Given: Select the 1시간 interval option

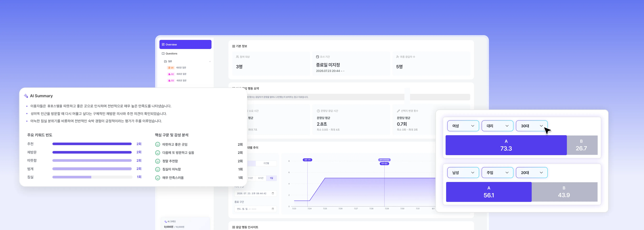Looking at the screenshot, I should click(x=250, y=178).
